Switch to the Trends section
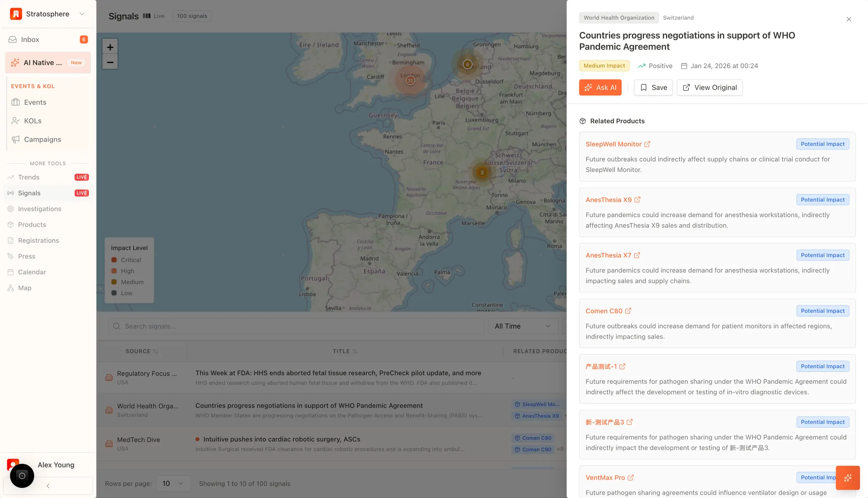Screen dimensions: 868x498 click(x=28, y=177)
